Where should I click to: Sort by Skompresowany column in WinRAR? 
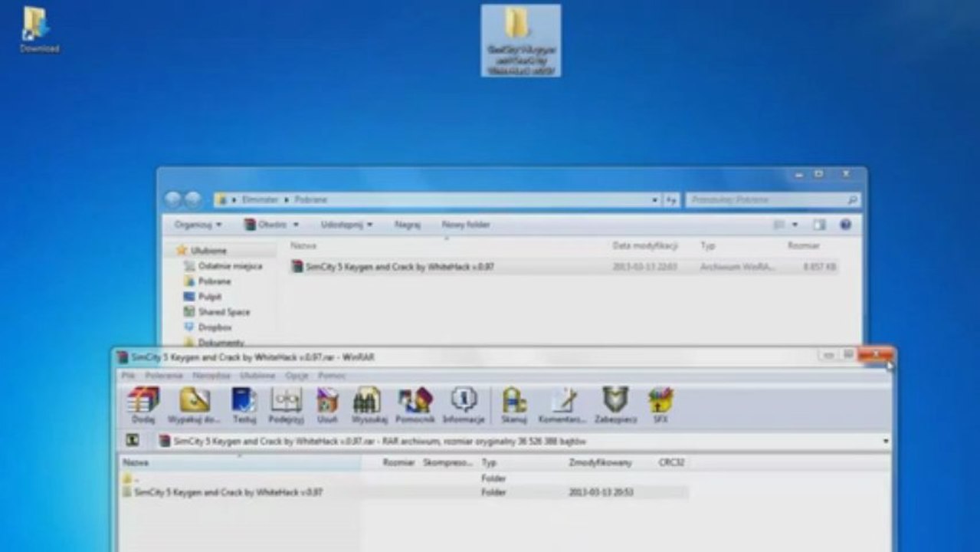[447, 463]
